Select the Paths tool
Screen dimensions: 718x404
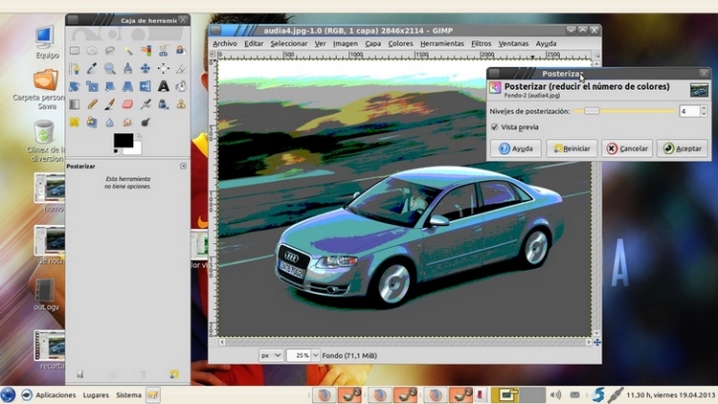pos(74,68)
